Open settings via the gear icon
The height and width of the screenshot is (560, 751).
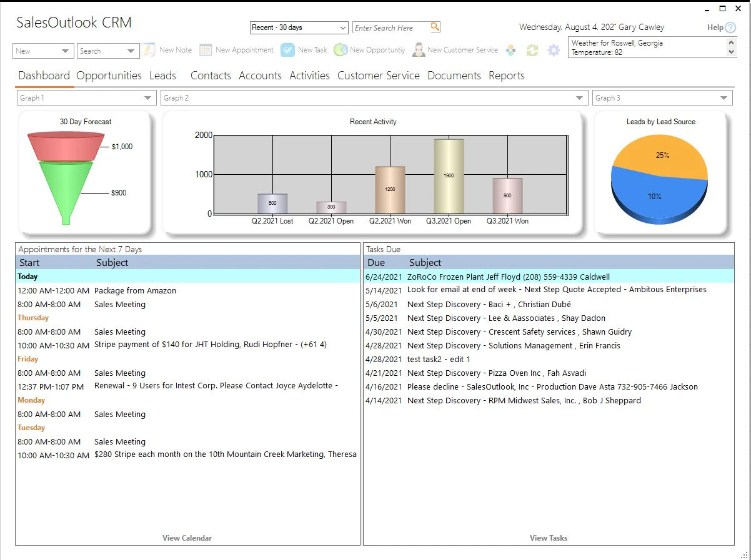pos(553,50)
